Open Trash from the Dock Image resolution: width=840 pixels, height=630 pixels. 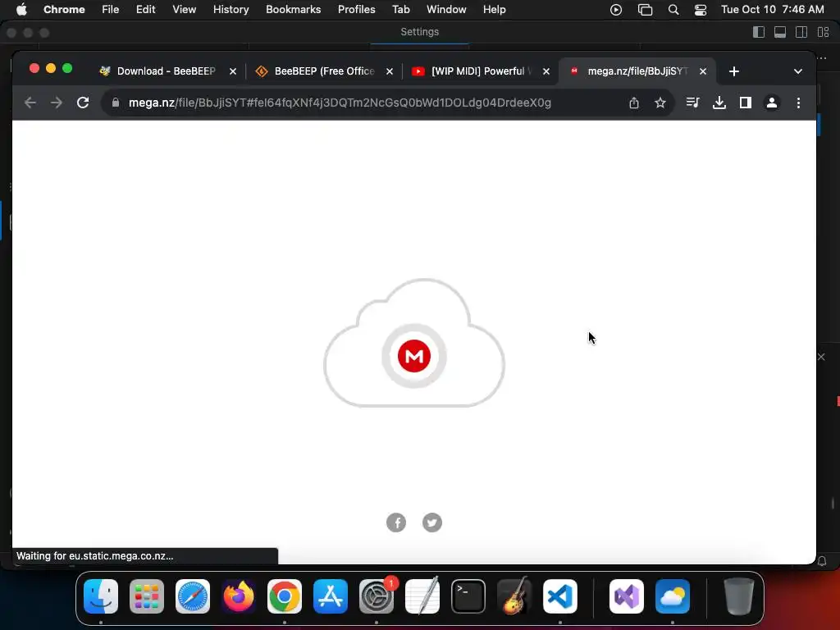(x=739, y=596)
